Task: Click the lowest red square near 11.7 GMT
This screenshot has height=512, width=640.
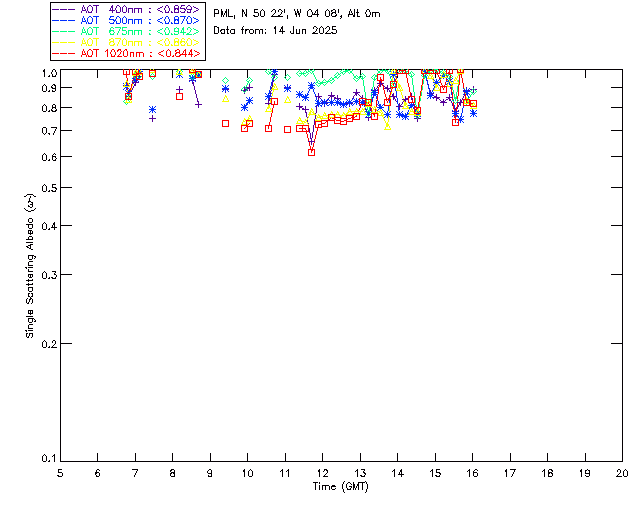Action: tap(312, 152)
